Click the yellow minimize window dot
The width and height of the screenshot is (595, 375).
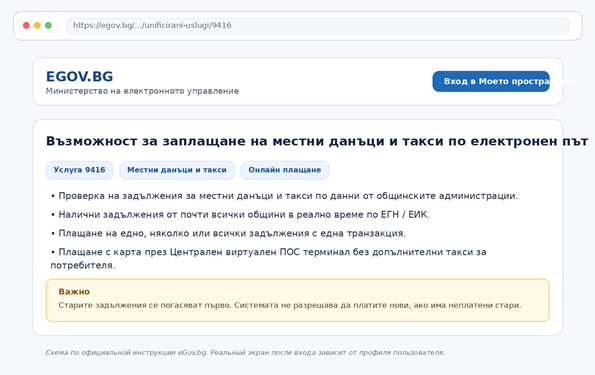coord(37,25)
